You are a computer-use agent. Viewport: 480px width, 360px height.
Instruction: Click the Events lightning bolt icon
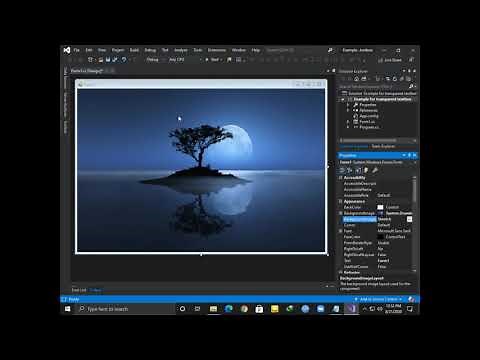click(366, 170)
